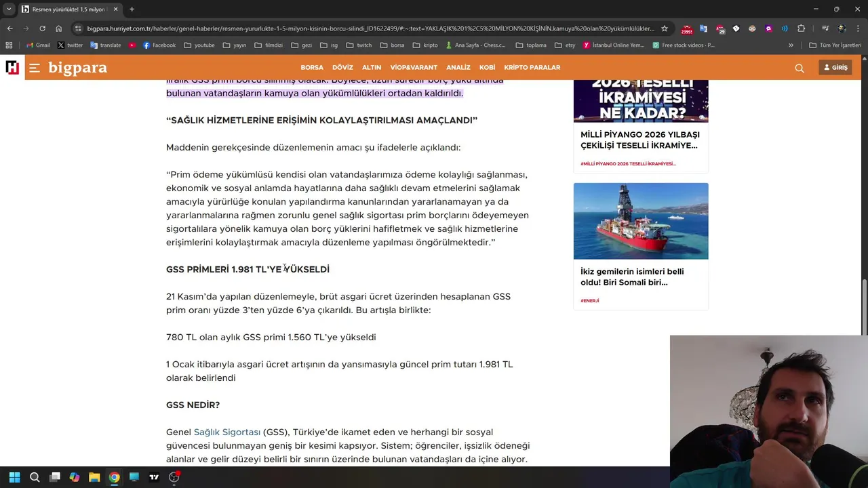Open the kripto bookmark folder
The height and width of the screenshot is (488, 868).
coord(425,45)
